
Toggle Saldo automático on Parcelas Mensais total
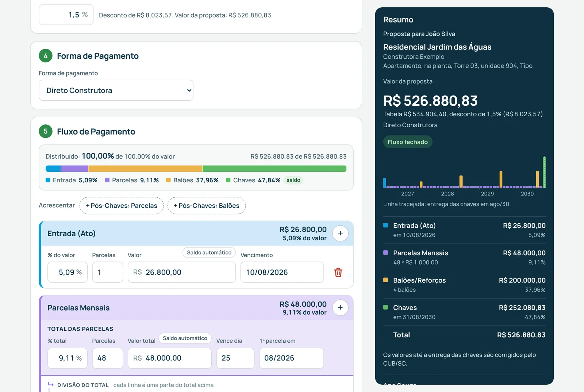click(x=185, y=338)
